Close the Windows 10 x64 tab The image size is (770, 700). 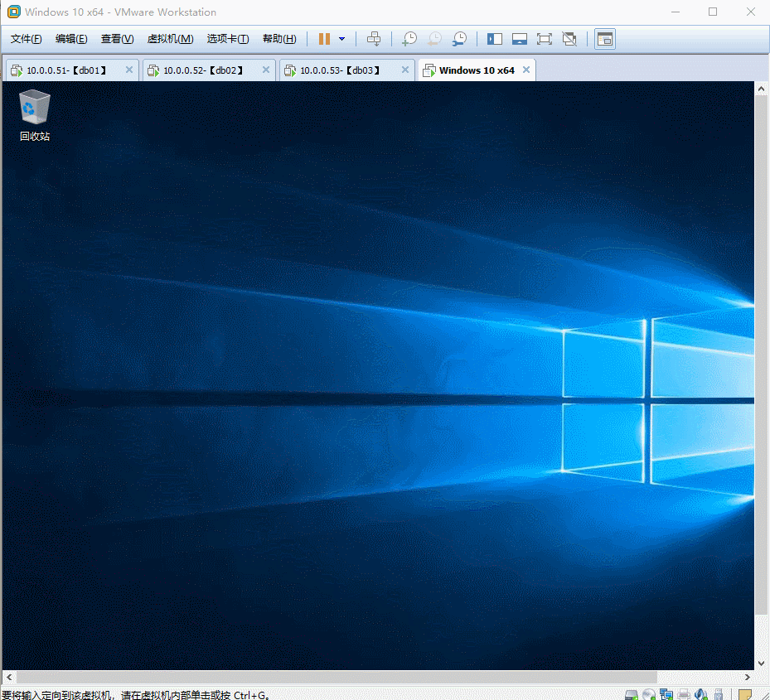click(x=526, y=70)
